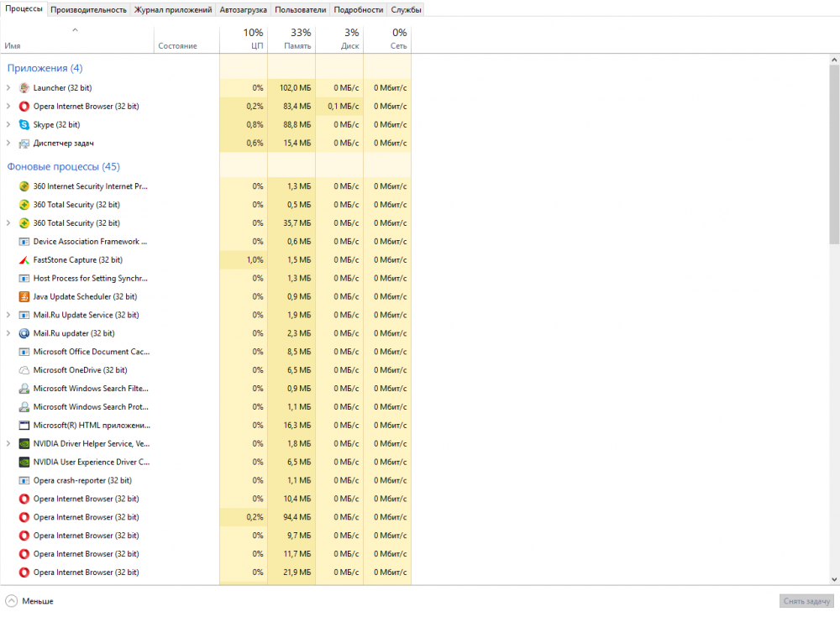Image resolution: width=840 pixels, height=617 pixels.
Task: Open the Пользователи tab
Action: point(301,9)
